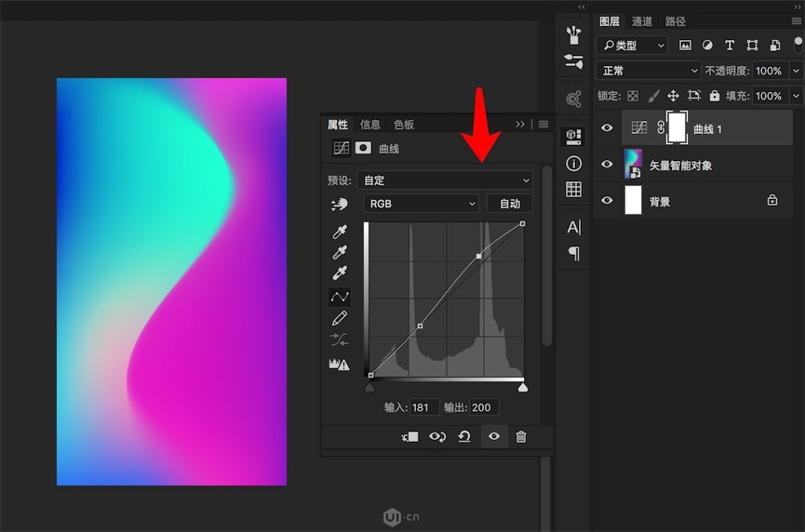This screenshot has height=532, width=805.
Task: Click the layer mask icon in Properties
Action: point(363,148)
